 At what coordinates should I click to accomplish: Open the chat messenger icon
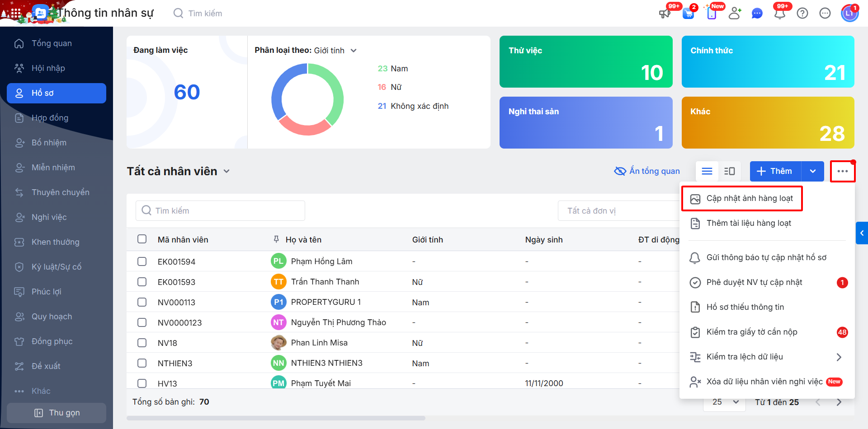pyautogui.click(x=757, y=14)
